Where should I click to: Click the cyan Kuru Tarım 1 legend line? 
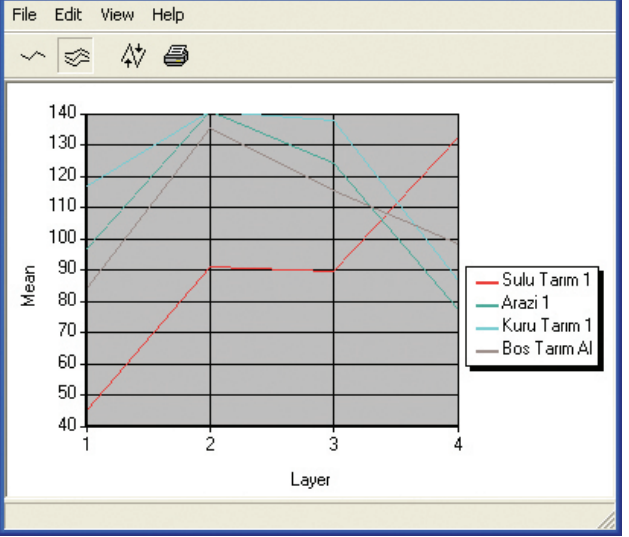pos(485,326)
